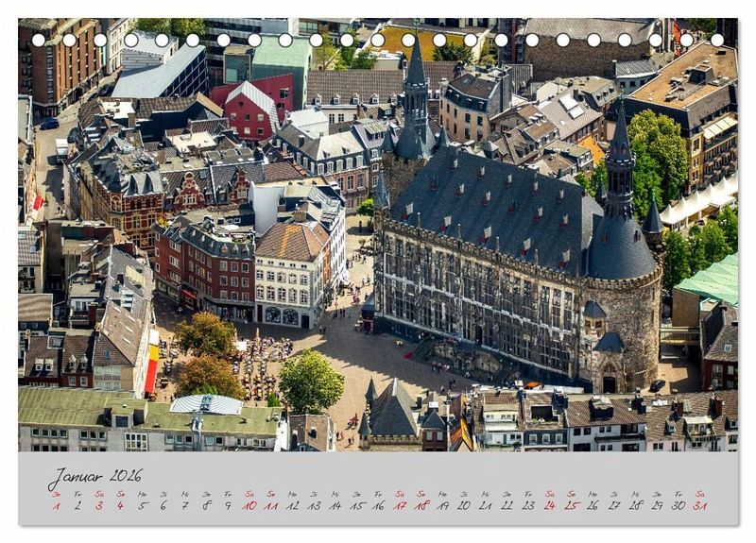This screenshot has width=756, height=543.
Task: Select day 5 in the calendar strip
Action: click(142, 506)
